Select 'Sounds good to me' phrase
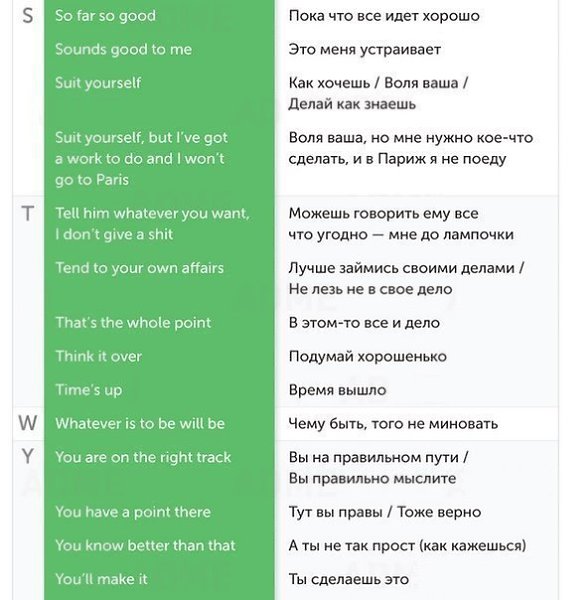 (123, 50)
